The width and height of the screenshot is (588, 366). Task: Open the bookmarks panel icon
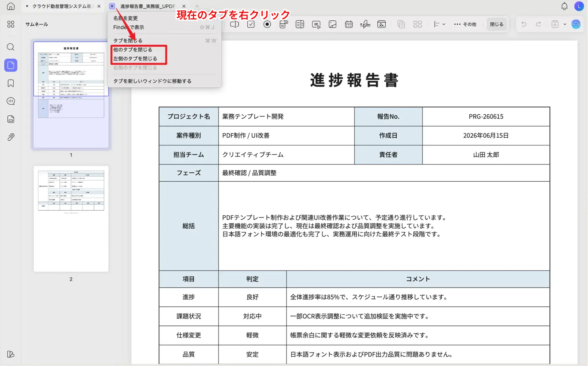[x=11, y=83]
